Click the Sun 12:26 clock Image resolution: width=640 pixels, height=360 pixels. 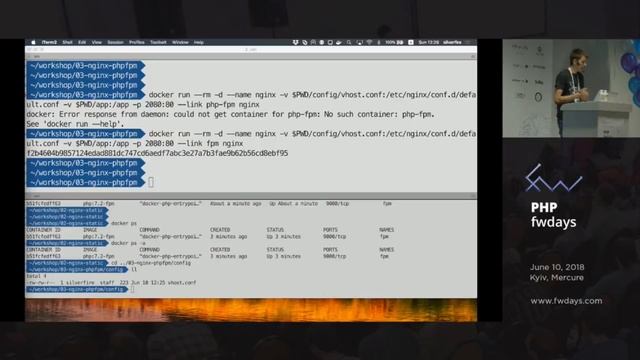(429, 42)
